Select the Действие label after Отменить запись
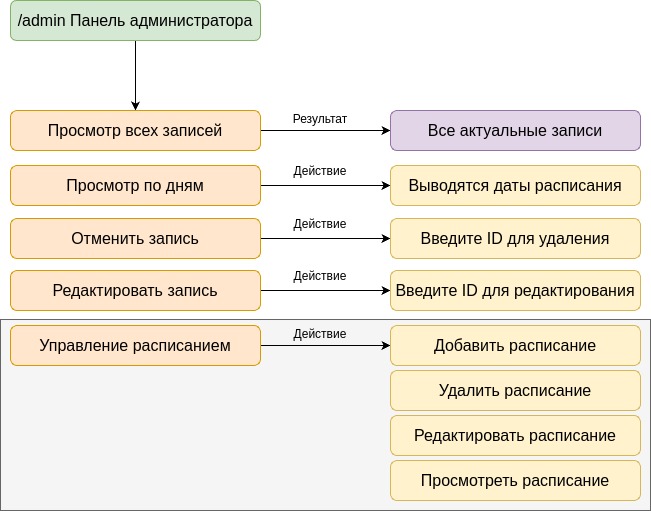 coord(319,224)
